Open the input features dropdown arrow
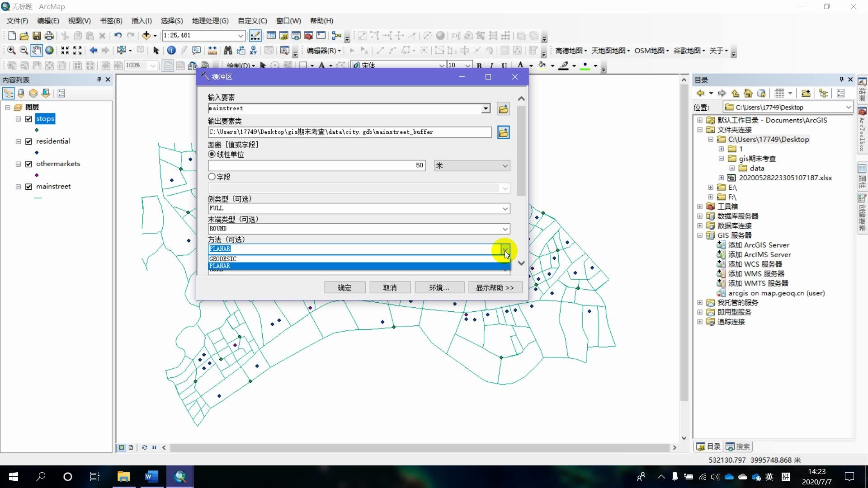The width and height of the screenshot is (868, 488). 486,108
